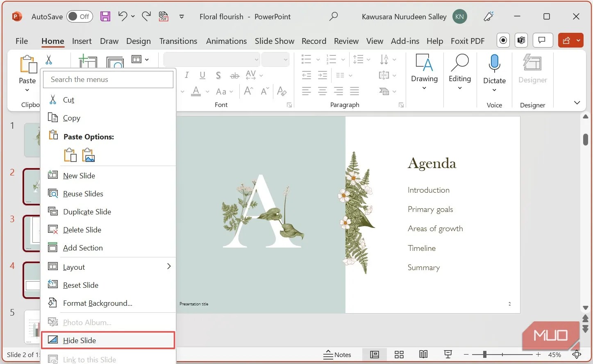
Task: Choose Cut from the context menu
Action: (108, 100)
